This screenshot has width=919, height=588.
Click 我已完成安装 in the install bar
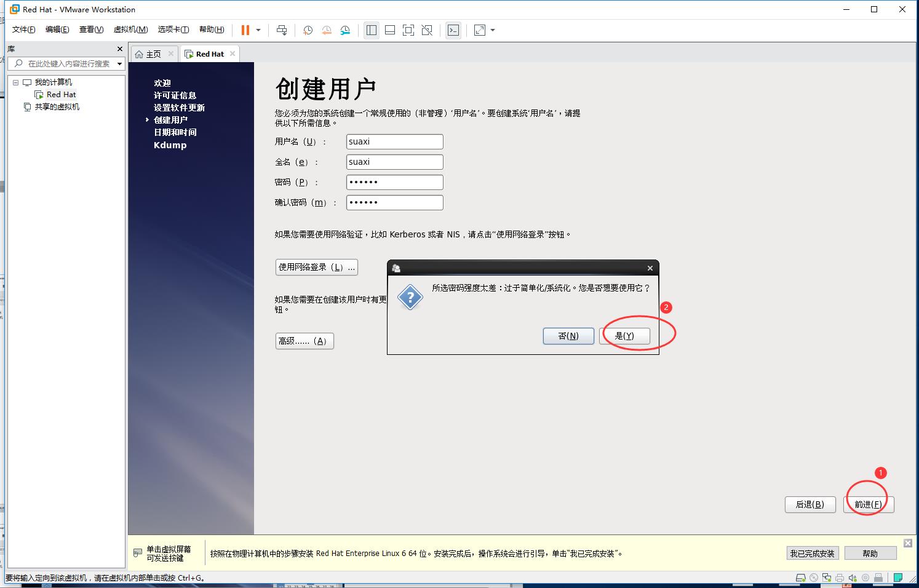point(812,554)
